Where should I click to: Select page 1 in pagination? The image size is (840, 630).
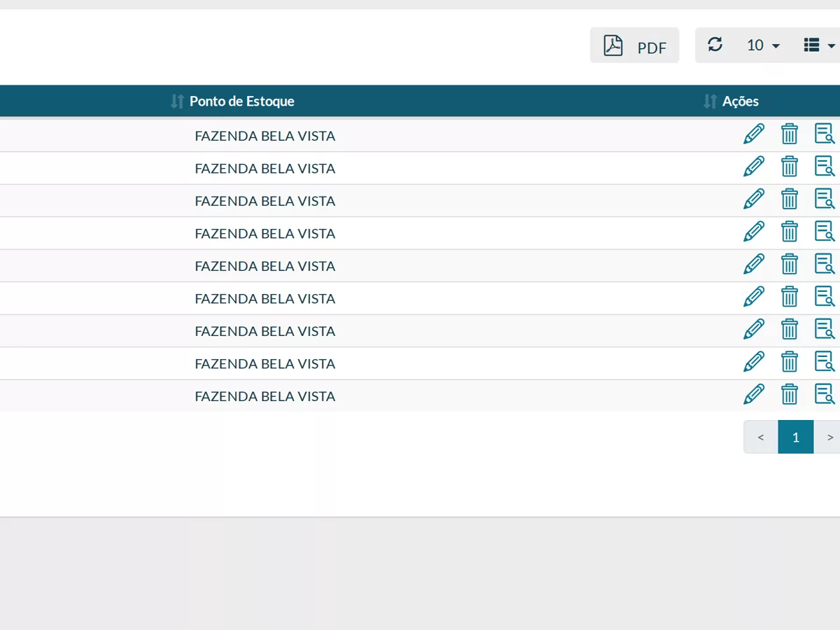796,437
